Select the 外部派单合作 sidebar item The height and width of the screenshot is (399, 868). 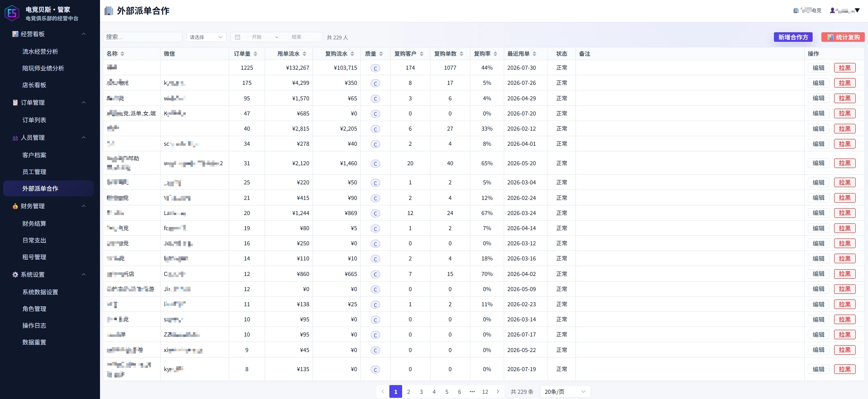(x=49, y=188)
